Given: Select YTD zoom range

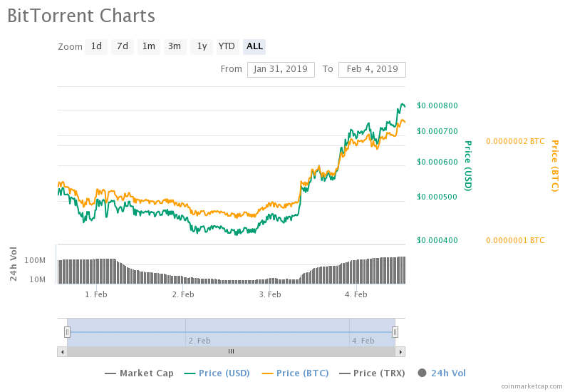Looking at the screenshot, I should pyautogui.click(x=227, y=47).
